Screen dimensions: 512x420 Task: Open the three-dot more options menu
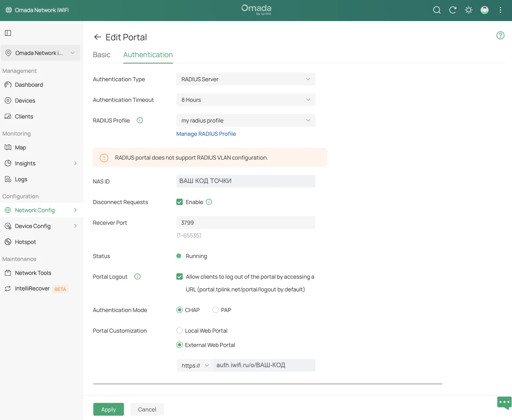pyautogui.click(x=500, y=10)
